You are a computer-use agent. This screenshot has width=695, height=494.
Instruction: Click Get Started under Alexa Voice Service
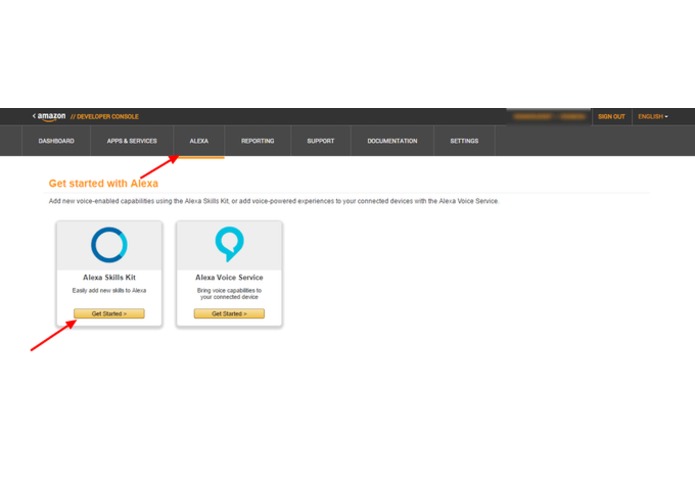point(229,314)
